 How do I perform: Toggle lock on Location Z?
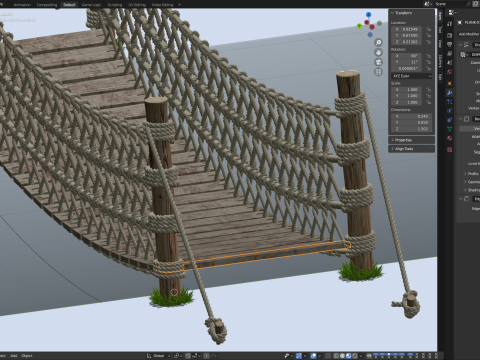(428, 42)
